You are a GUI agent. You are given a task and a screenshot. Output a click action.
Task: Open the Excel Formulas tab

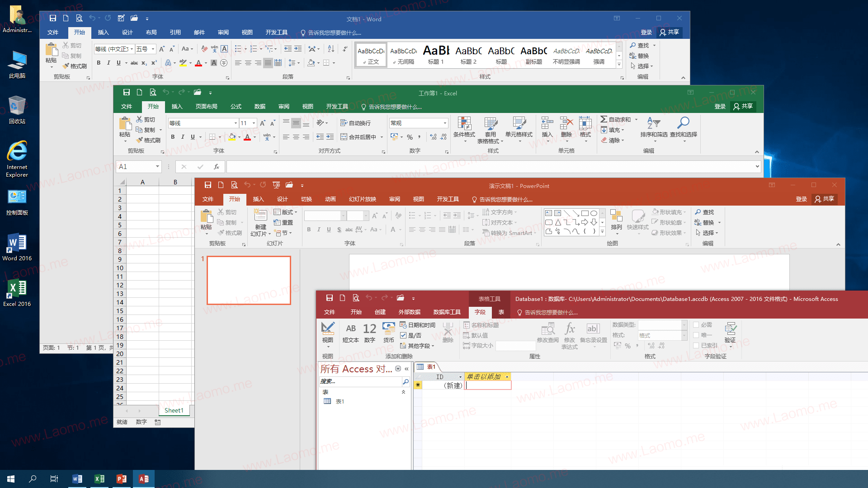[236, 107]
